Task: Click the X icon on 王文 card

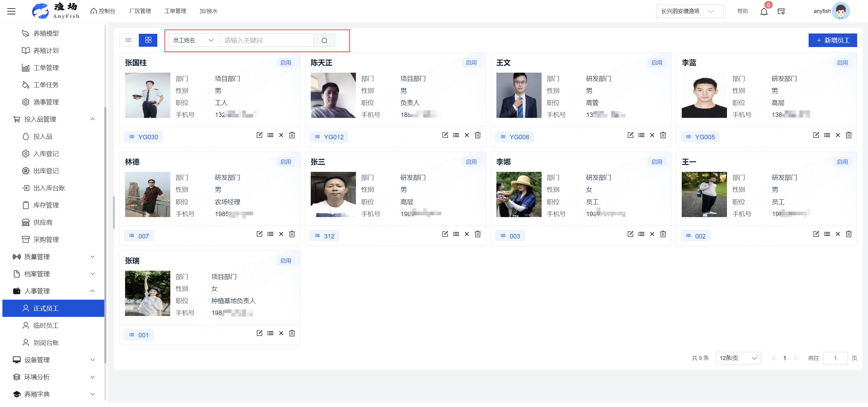Action: tap(652, 135)
